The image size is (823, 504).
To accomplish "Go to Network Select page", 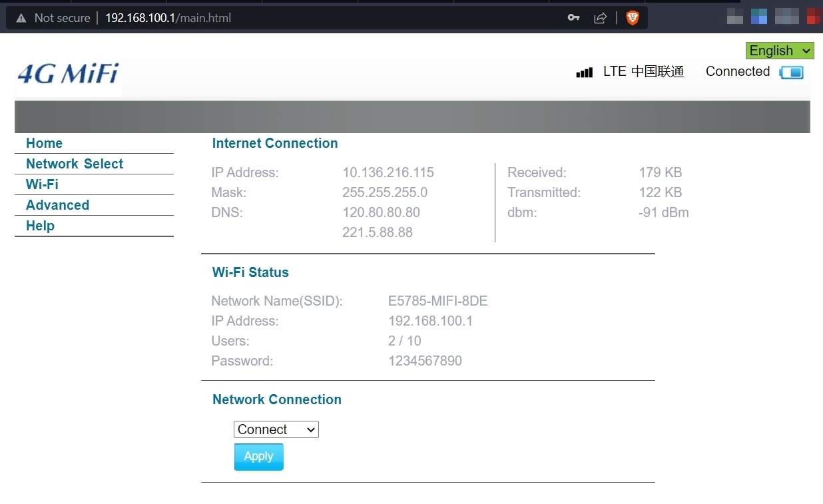I will (x=75, y=164).
